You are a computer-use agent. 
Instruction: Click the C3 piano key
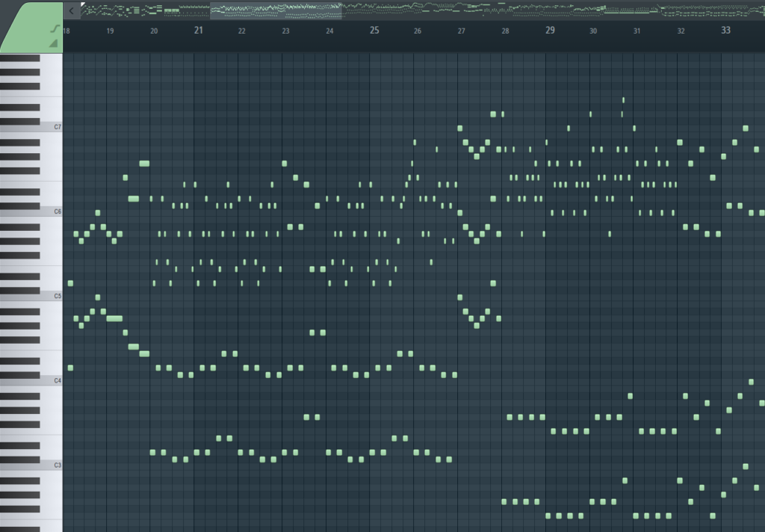click(x=31, y=465)
